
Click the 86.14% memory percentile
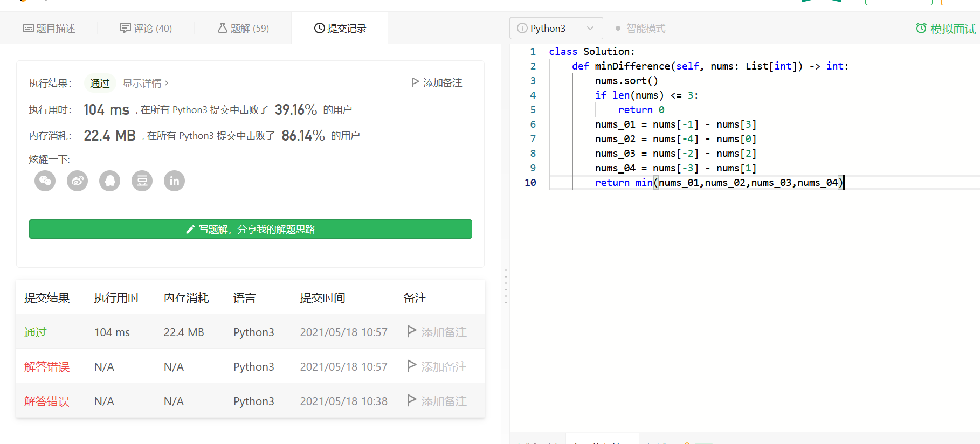(x=303, y=135)
